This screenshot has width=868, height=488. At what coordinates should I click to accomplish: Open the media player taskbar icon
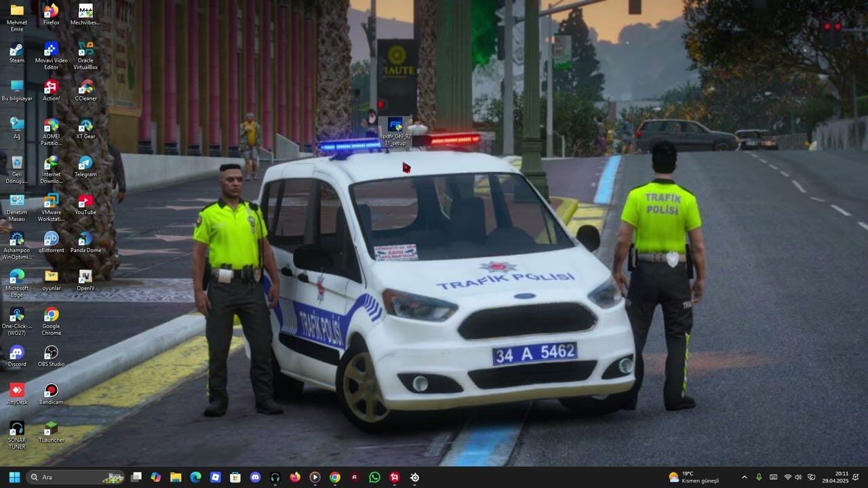[315, 477]
